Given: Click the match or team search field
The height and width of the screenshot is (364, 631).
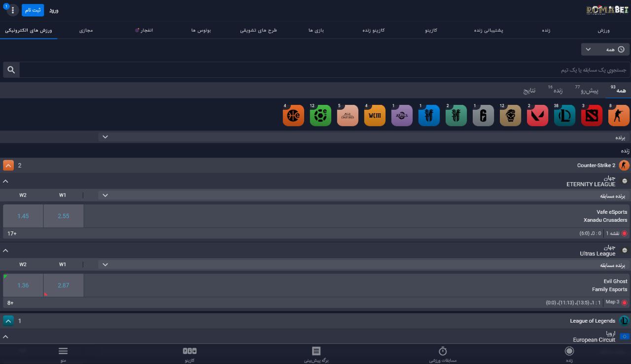Looking at the screenshot, I should click(324, 70).
